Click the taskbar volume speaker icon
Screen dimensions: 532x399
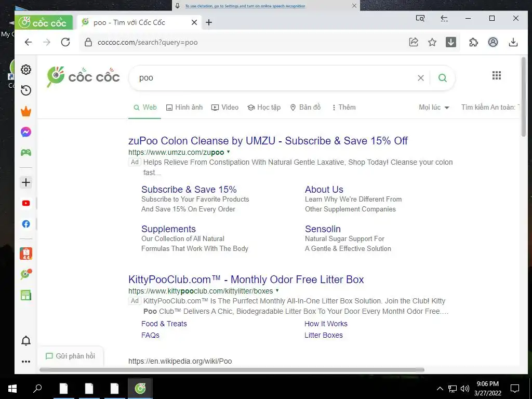465,389
